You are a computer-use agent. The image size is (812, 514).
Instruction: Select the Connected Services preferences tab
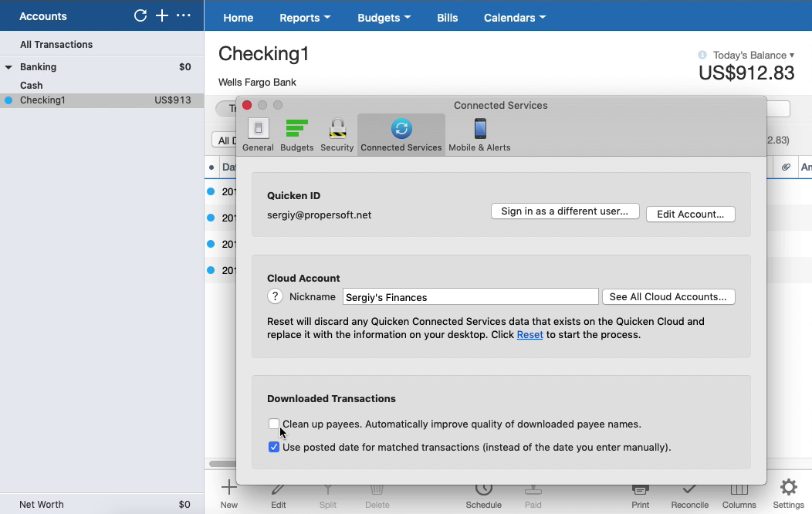(401, 134)
